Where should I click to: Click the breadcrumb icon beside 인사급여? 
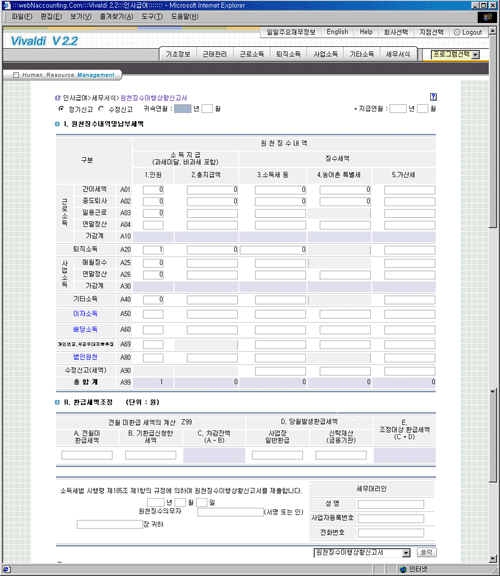tap(57, 98)
